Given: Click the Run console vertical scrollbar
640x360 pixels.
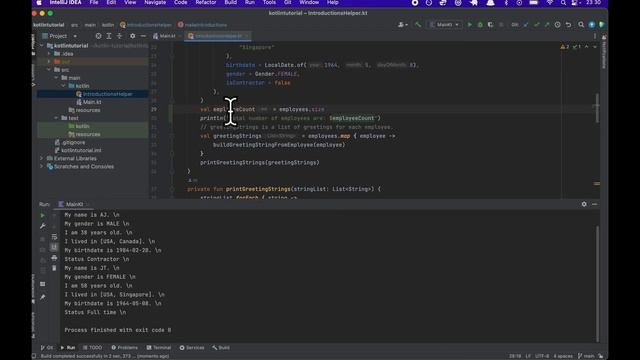Looking at the screenshot, I should click(x=598, y=283).
